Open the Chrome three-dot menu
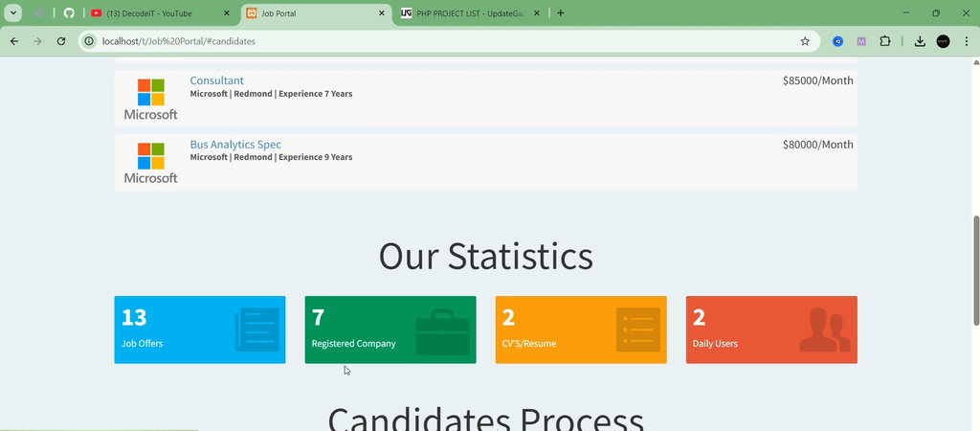Viewport: 980px width, 431px height. pos(967,41)
